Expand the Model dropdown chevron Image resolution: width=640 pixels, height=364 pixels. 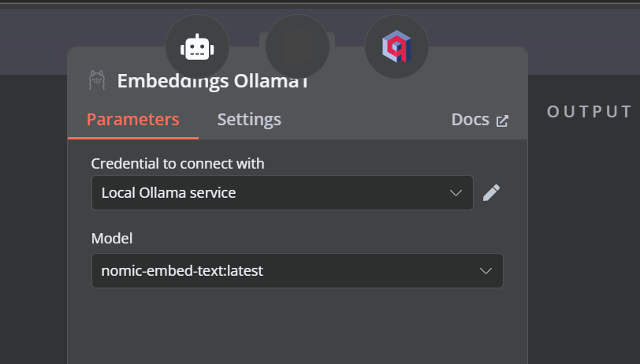point(486,270)
